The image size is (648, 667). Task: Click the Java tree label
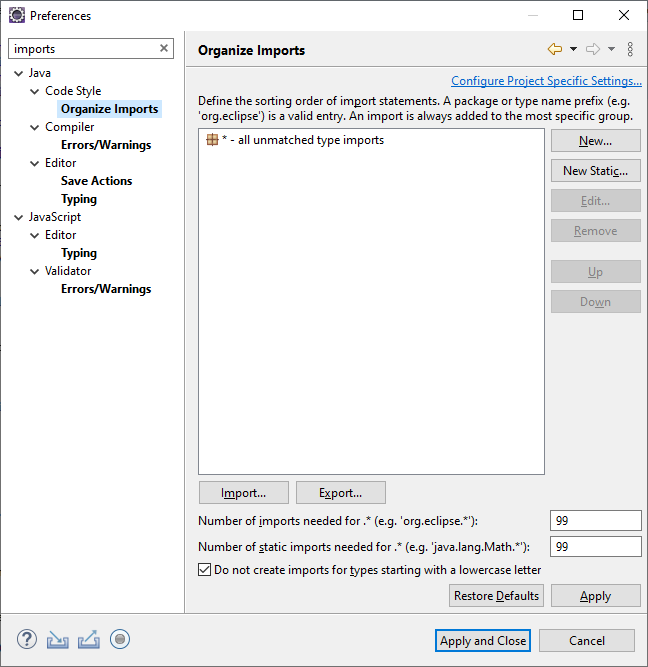40,73
